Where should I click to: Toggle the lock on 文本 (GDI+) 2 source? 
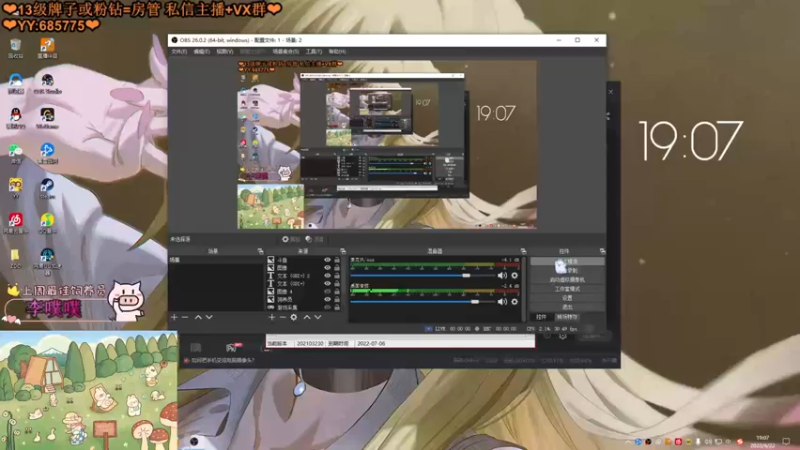[337, 276]
